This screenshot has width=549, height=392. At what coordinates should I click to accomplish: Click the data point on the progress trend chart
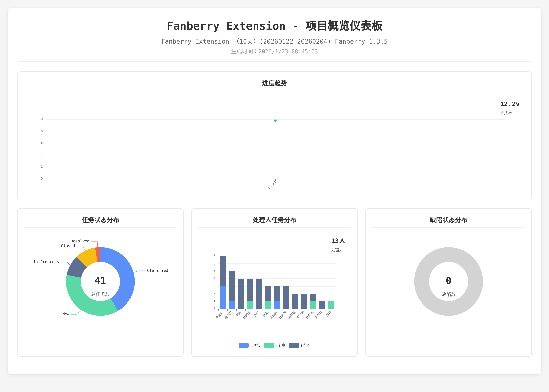point(275,121)
